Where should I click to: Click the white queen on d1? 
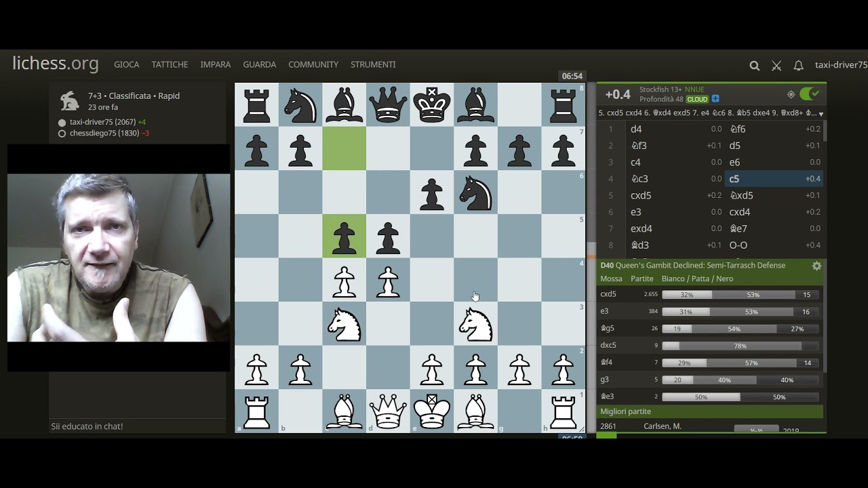(x=388, y=411)
